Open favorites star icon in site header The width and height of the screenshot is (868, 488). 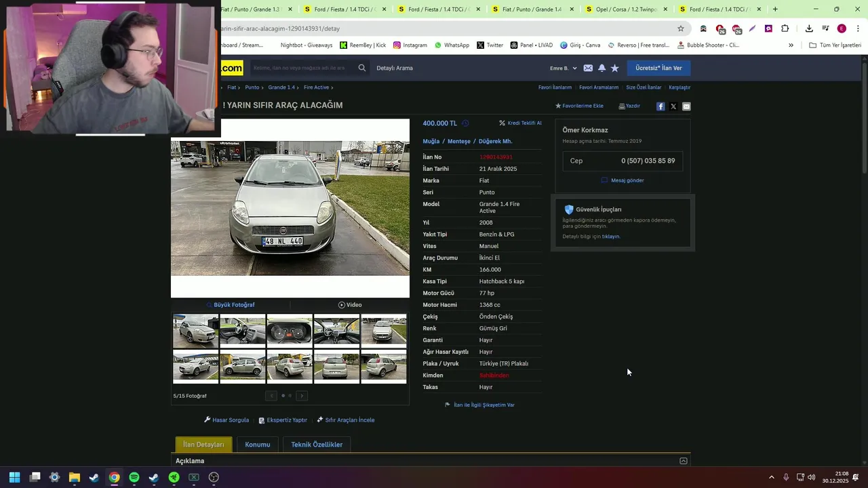point(615,68)
